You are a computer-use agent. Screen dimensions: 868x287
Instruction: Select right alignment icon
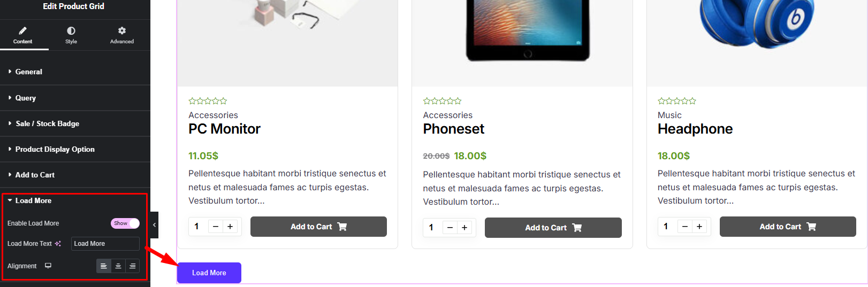132,266
